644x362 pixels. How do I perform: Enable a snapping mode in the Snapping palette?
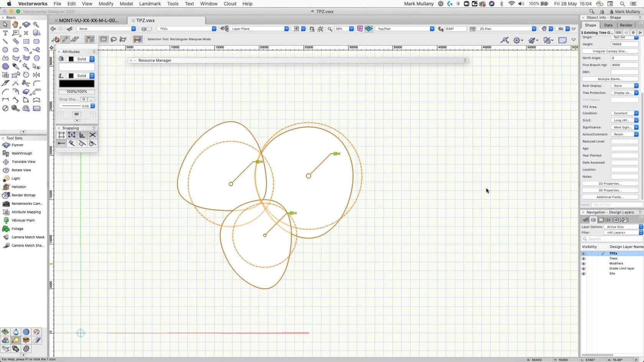click(61, 135)
